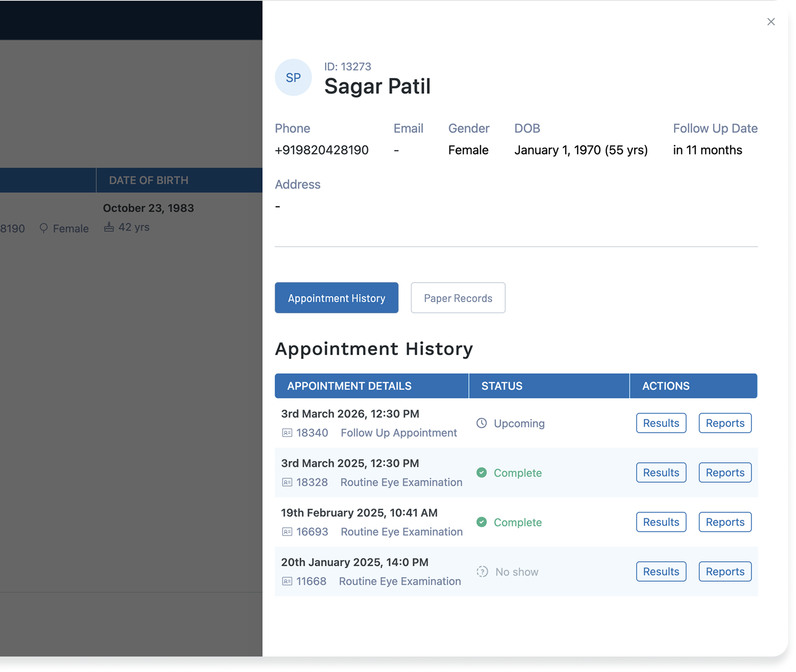This screenshot has width=796, height=672.
Task: Open Results for the 3rd March 2026 appointment
Action: (x=661, y=423)
